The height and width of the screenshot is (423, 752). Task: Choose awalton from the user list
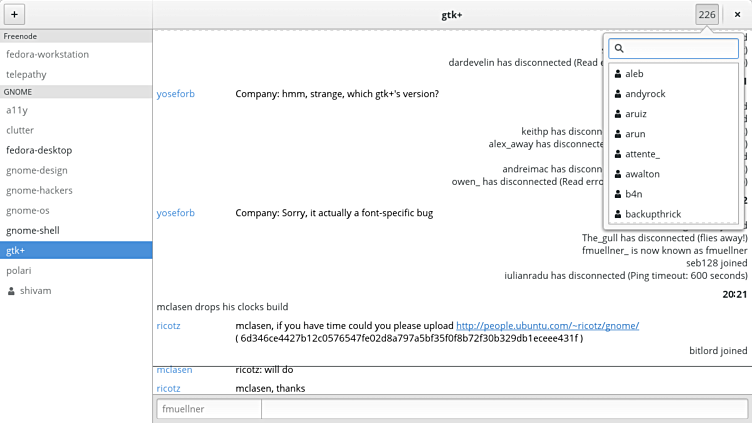[642, 174]
